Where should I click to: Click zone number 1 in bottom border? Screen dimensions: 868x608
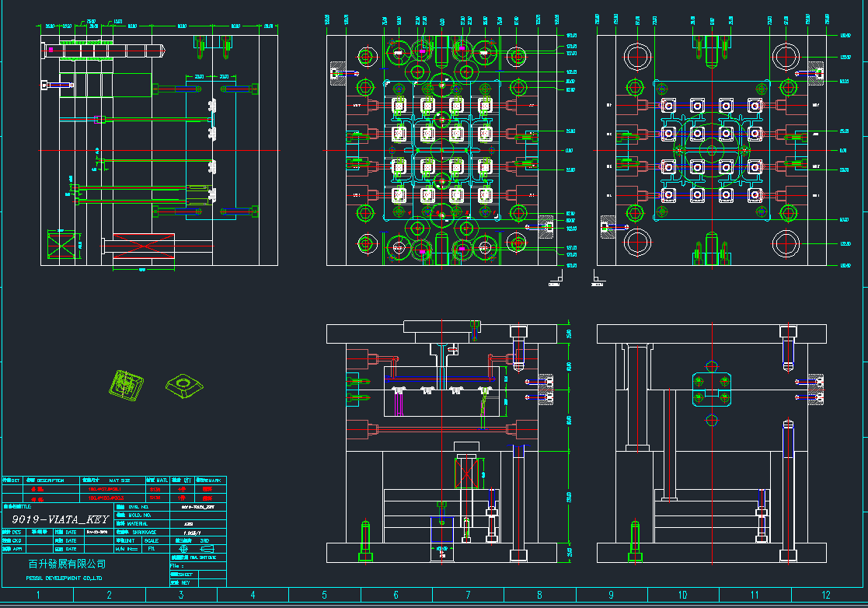click(37, 596)
